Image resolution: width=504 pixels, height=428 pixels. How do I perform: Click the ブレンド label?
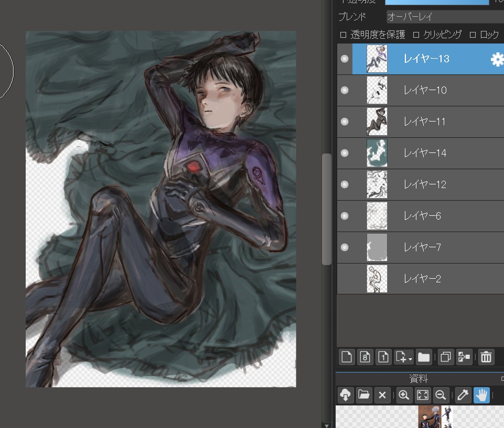click(352, 17)
